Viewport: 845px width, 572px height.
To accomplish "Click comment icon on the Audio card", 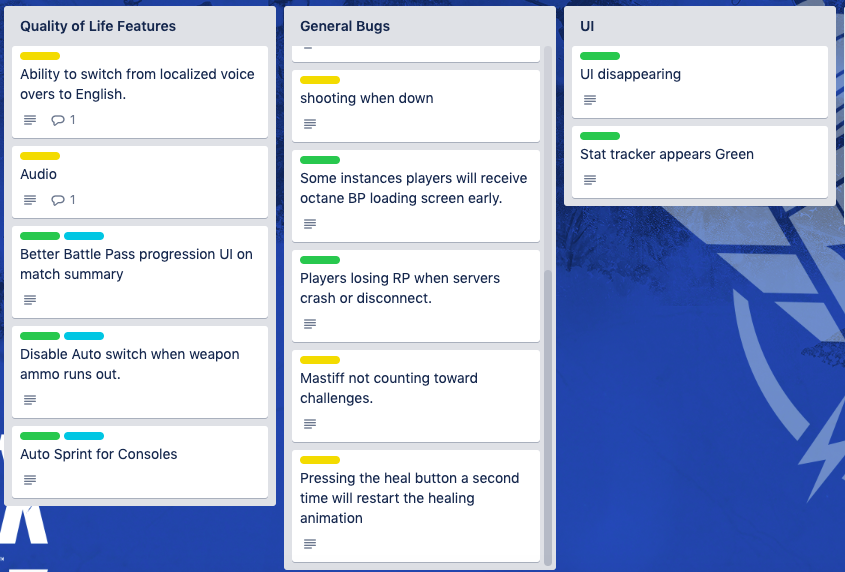I will click(x=58, y=200).
